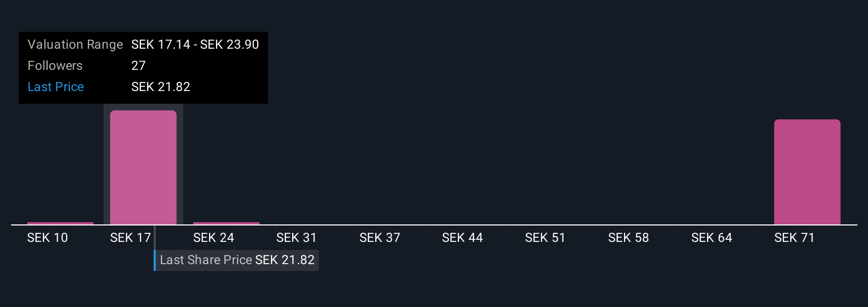
Task: Click the followers count 27
Action: (x=138, y=66)
